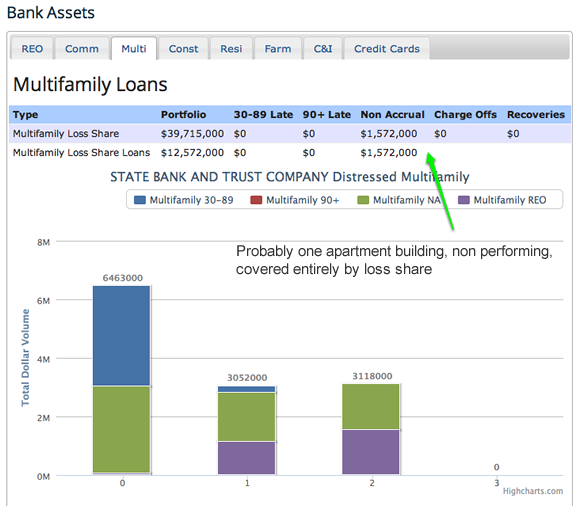This screenshot has height=506, width=580.
Task: Click the purple REO segment of bar 2
Action: point(371,452)
